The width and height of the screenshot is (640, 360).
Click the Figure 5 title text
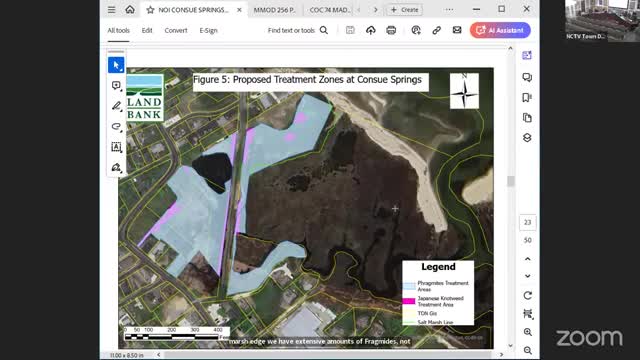coord(307,80)
